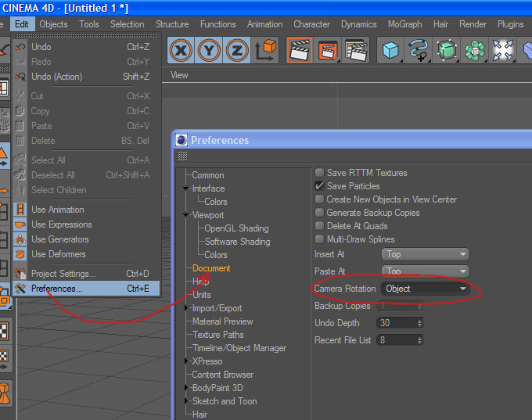
Task: Click the coordinate system cube icon
Action: (x=265, y=51)
